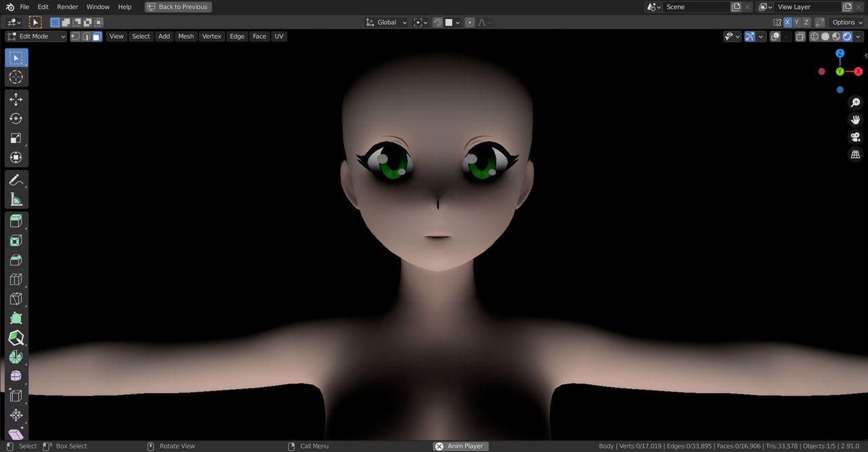Screen dimensions: 868x452
Task: Select the Annotate pencil tool
Action: [x=16, y=180]
